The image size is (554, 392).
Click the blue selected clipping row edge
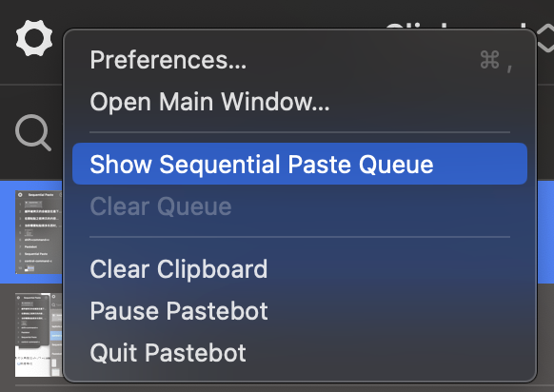pos(545,231)
